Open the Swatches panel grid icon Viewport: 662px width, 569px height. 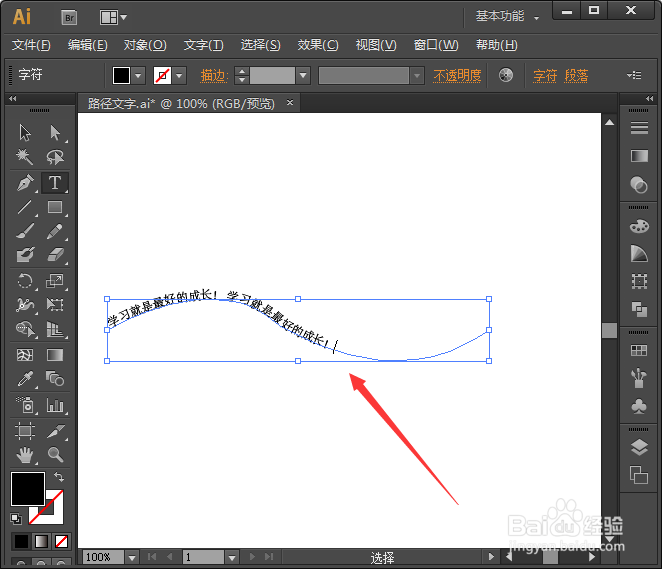tap(639, 350)
